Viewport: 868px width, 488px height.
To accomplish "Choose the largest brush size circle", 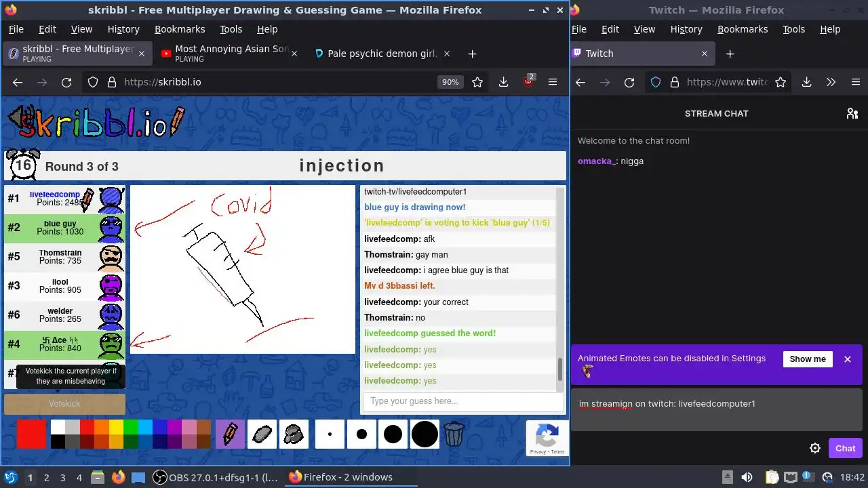I will (425, 434).
